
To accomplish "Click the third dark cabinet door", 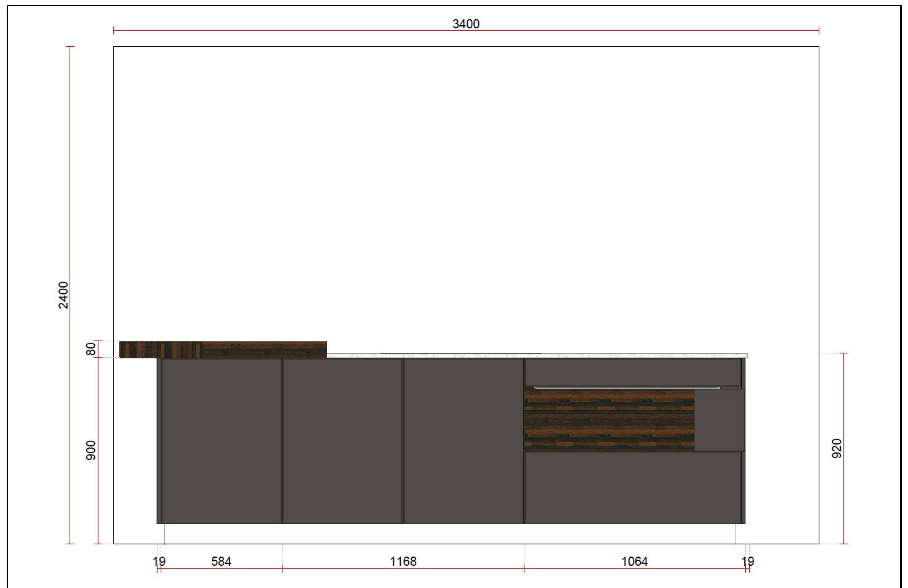I will point(463,440).
